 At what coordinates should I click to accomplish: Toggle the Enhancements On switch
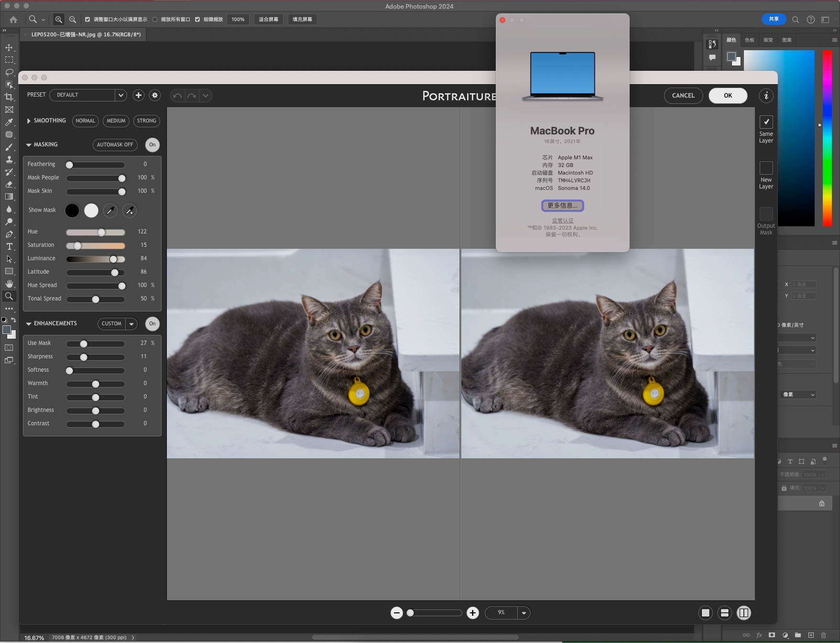[152, 324]
